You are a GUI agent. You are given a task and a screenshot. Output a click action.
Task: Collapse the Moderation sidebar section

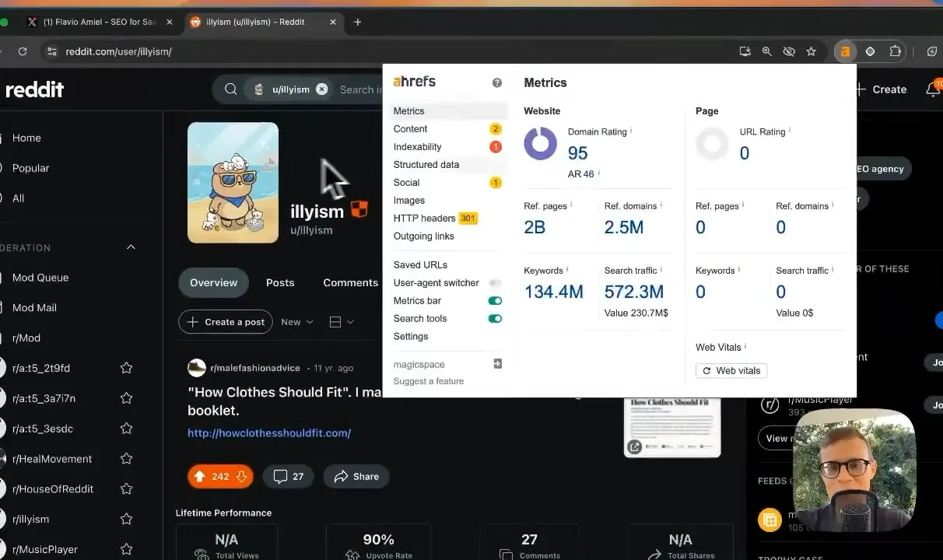tap(131, 247)
